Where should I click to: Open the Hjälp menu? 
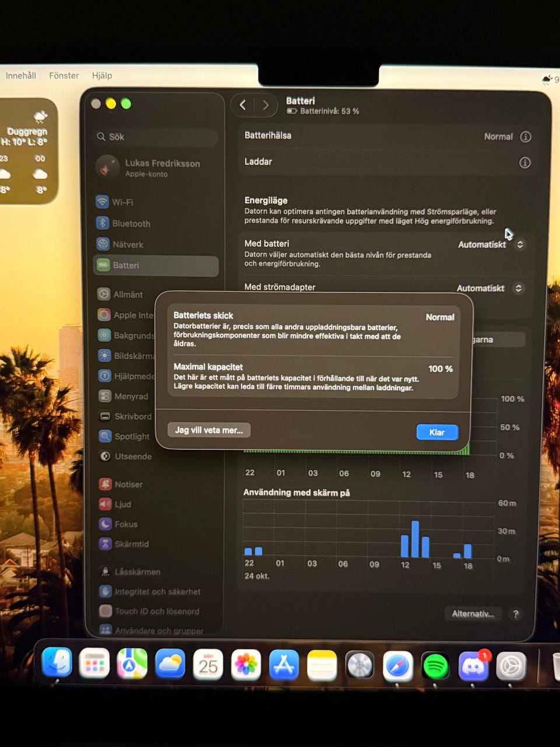(102, 75)
